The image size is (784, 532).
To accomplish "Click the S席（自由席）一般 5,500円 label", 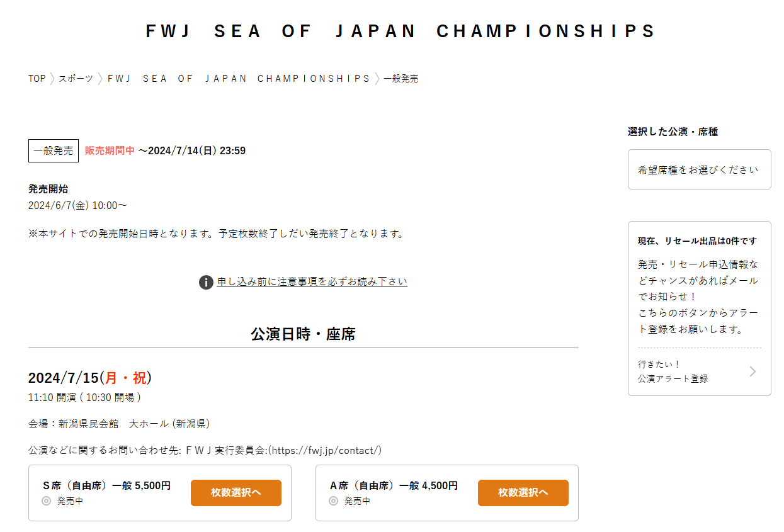I will (x=106, y=485).
